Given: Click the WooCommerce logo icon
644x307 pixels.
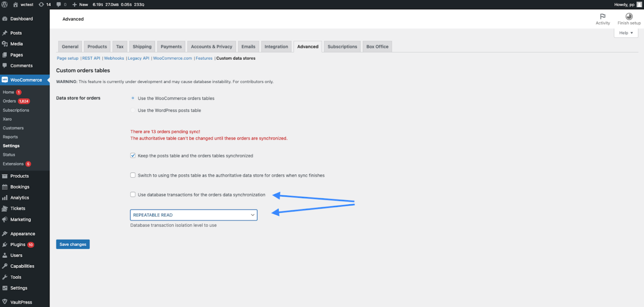Looking at the screenshot, I should (x=5, y=80).
